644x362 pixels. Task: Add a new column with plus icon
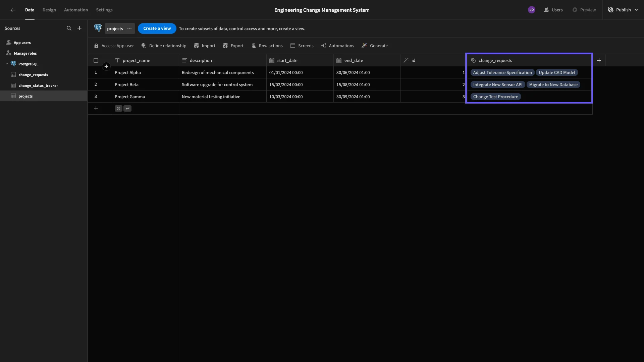[599, 60]
